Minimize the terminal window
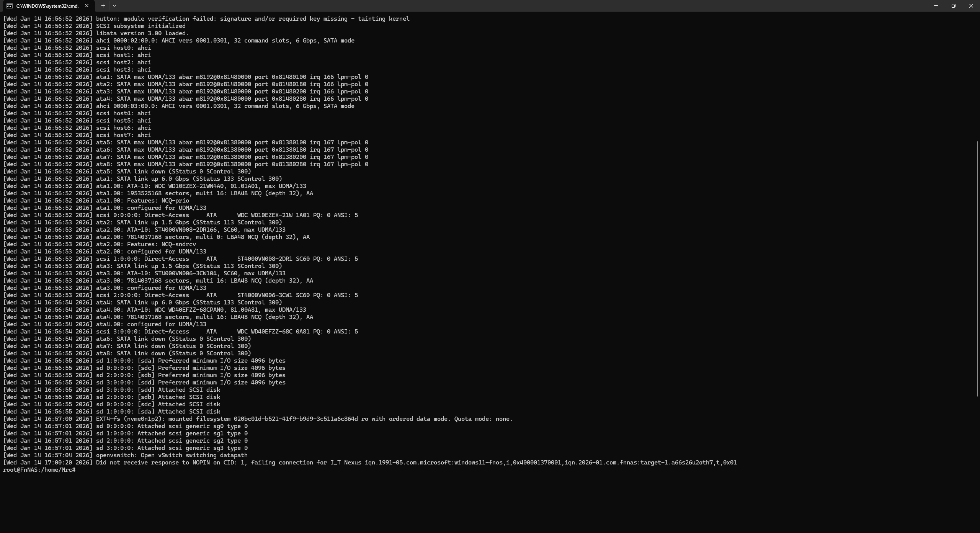 click(x=936, y=6)
